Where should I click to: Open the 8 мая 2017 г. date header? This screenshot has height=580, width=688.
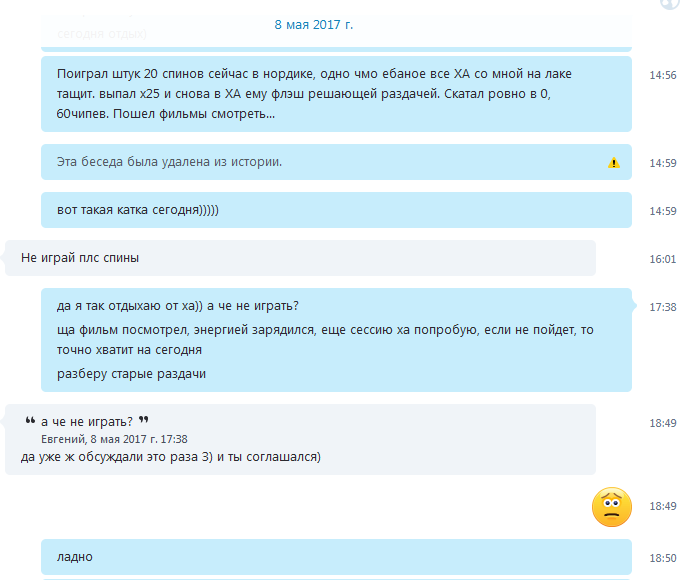(x=314, y=25)
